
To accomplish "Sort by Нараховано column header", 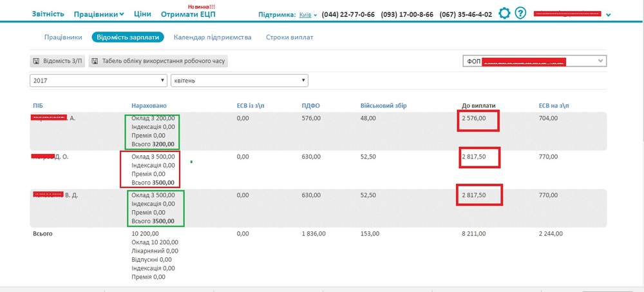I will click(149, 106).
